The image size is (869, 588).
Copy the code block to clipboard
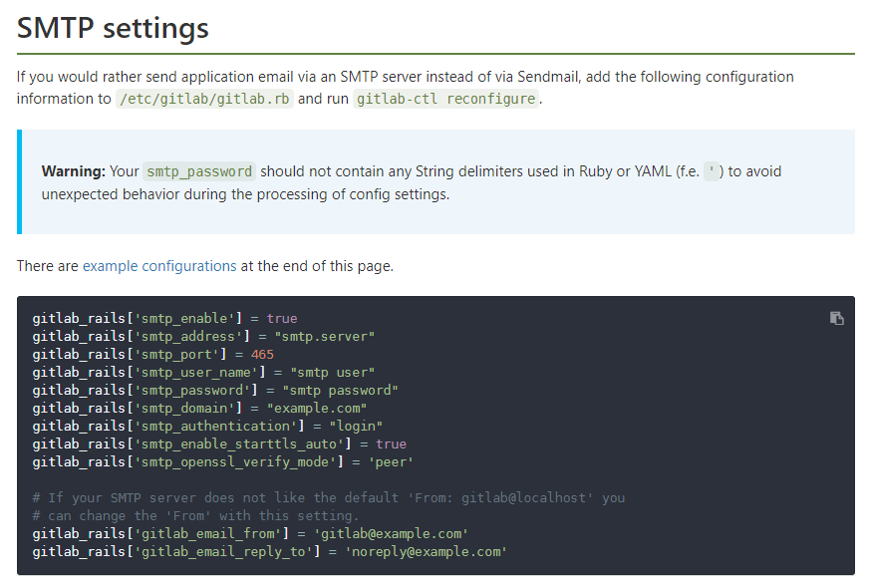pos(836,317)
